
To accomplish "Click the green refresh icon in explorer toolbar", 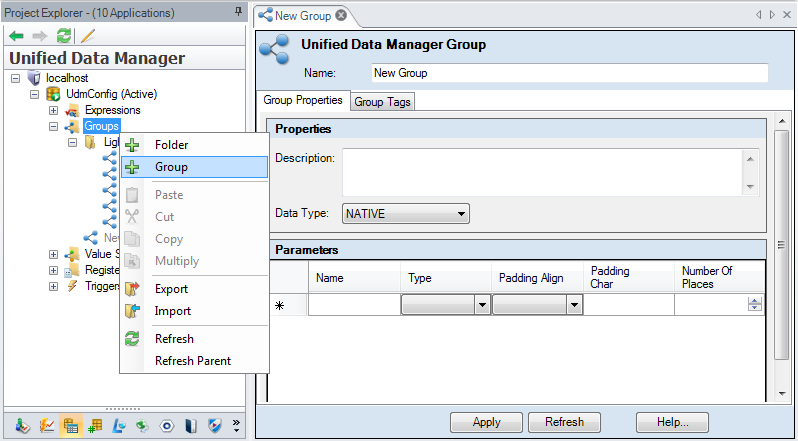I will [x=64, y=35].
